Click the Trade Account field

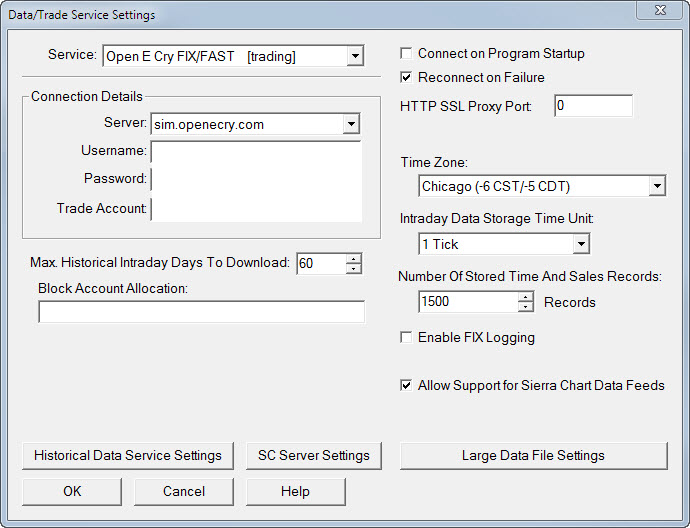pos(255,208)
